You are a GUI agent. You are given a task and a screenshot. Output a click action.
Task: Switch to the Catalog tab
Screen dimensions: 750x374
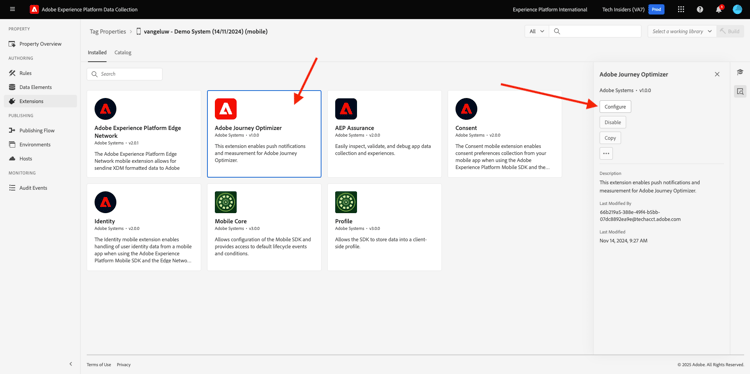pos(123,52)
